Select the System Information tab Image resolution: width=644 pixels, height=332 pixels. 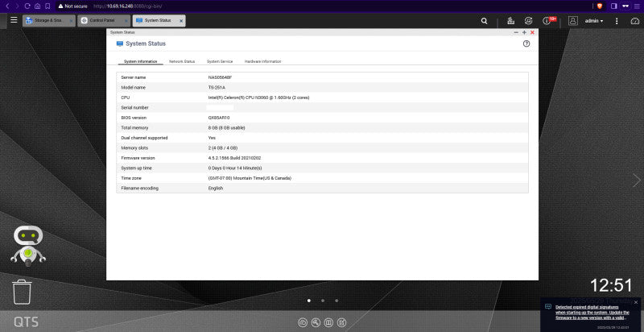pos(140,61)
